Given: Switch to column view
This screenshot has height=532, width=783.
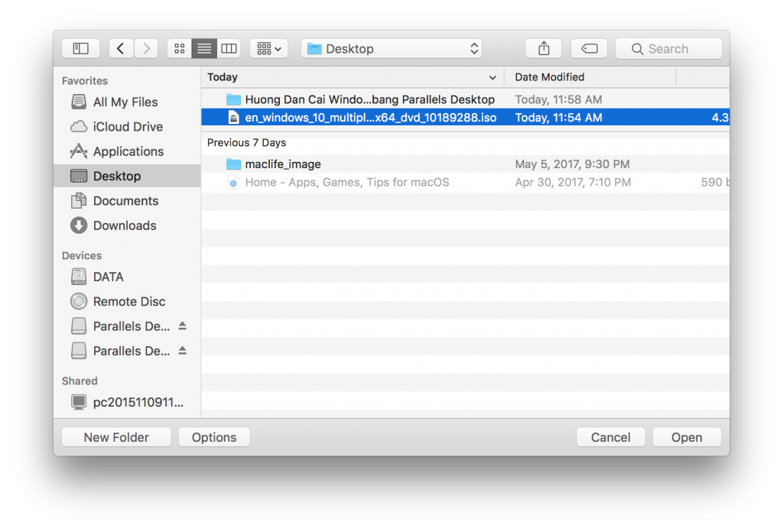Looking at the screenshot, I should coord(229,49).
